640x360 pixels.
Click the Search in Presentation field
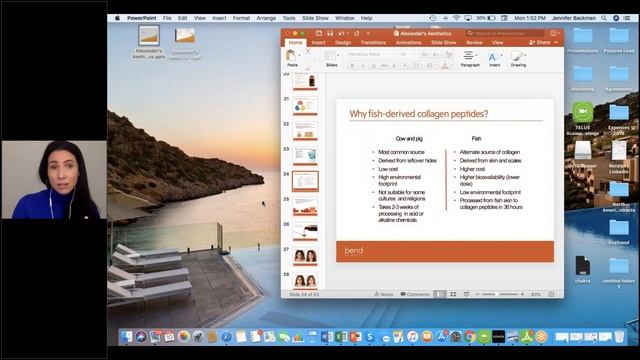point(505,33)
